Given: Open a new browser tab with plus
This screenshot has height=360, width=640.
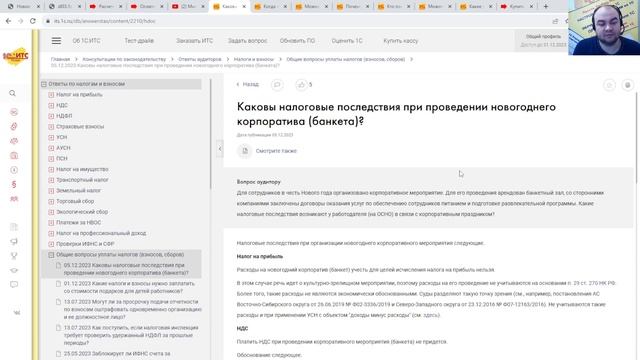Looking at the screenshot, I should tap(546, 6).
